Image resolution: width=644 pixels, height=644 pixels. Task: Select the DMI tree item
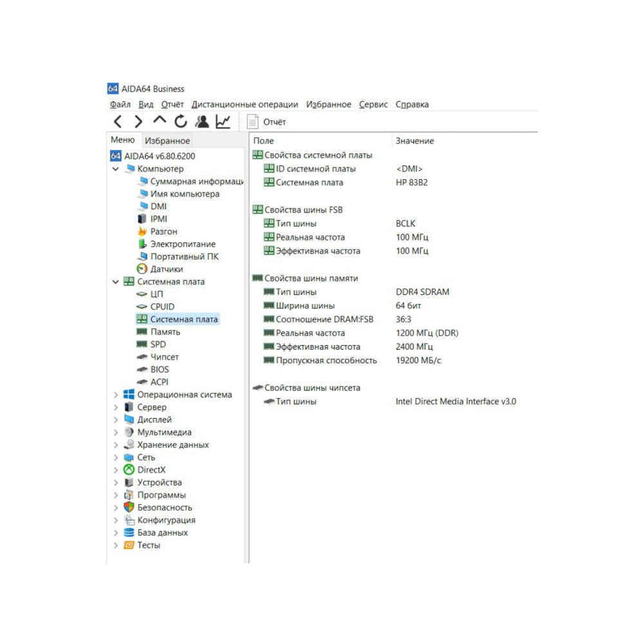tap(152, 206)
